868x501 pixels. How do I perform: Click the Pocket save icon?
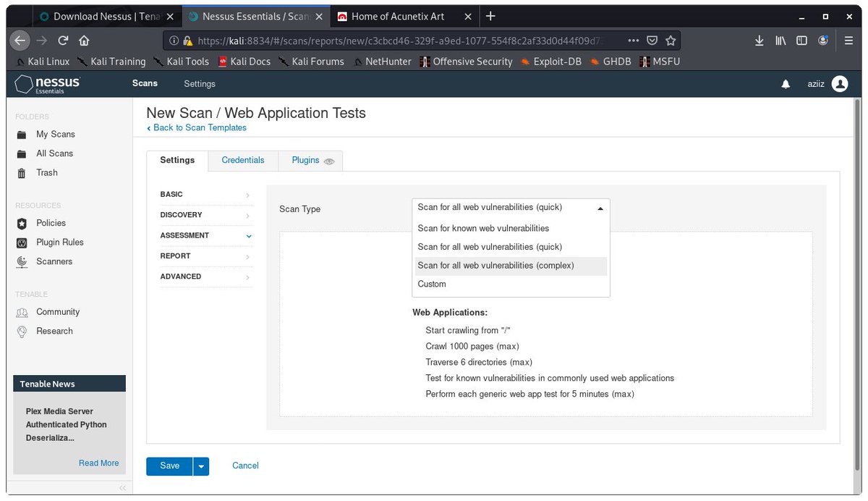point(652,41)
